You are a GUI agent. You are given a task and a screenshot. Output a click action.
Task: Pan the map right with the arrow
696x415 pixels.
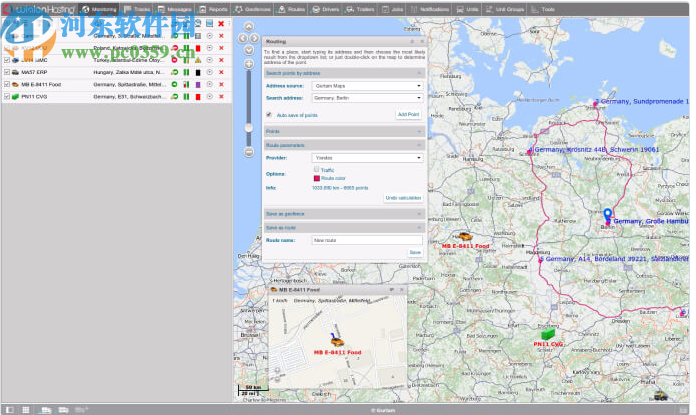pos(255,39)
